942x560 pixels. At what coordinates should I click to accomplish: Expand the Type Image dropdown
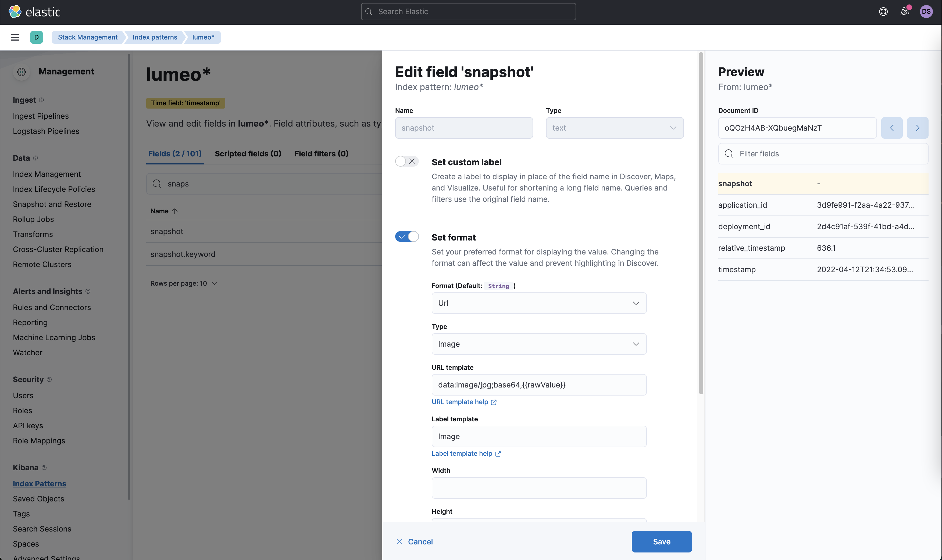coord(538,344)
